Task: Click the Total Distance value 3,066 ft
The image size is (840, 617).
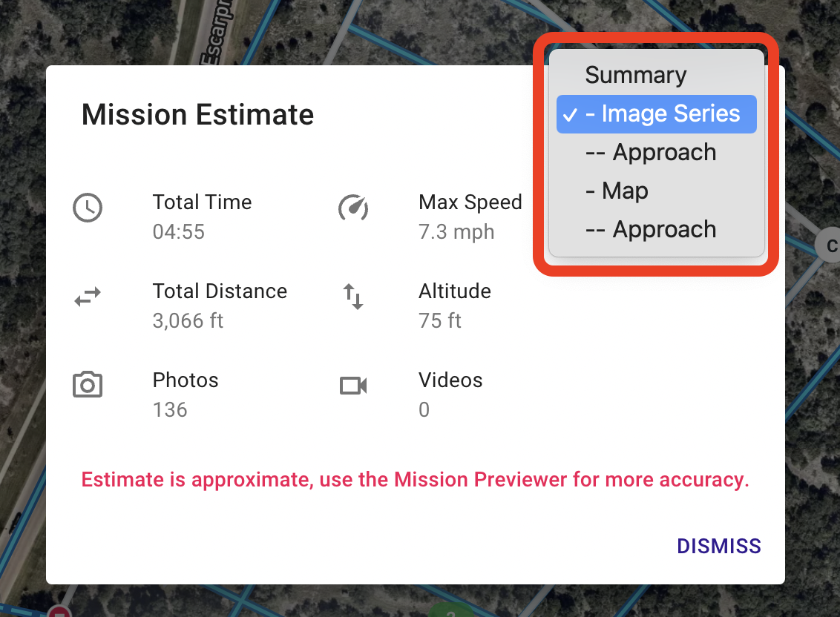Action: tap(188, 321)
